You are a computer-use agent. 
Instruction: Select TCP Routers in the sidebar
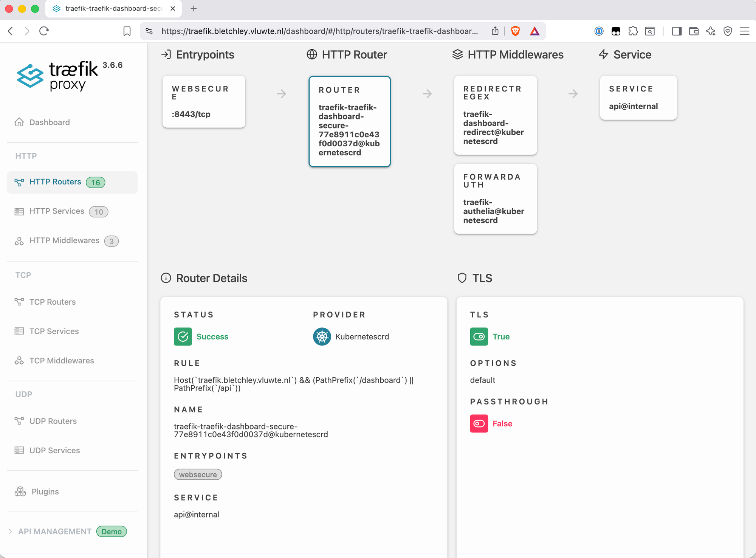[53, 302]
